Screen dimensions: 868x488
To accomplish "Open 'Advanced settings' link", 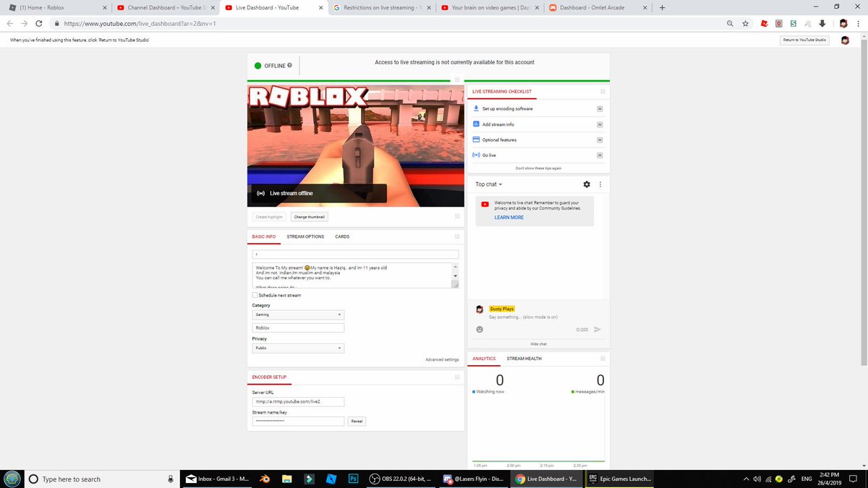I will 442,359.
